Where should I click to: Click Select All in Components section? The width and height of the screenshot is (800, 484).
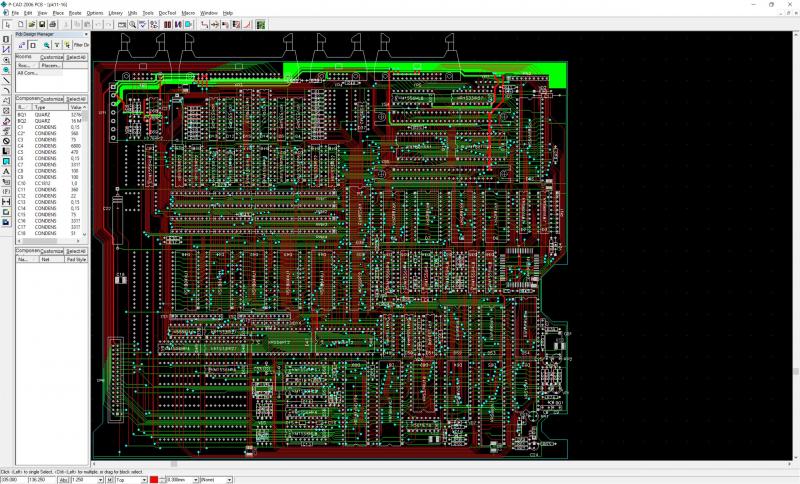[77, 99]
